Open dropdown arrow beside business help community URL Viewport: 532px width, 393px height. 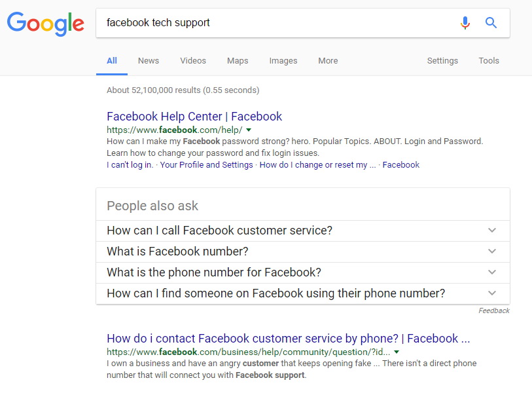pyautogui.click(x=397, y=352)
